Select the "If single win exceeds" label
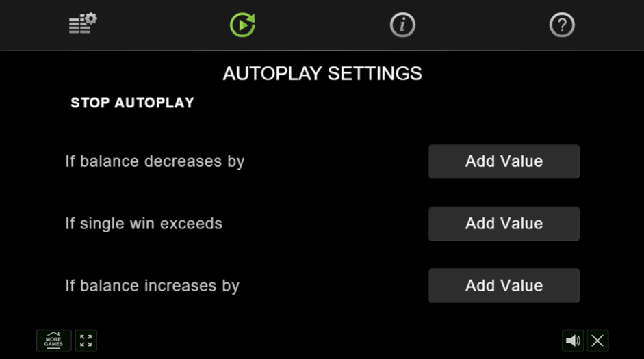 pos(144,224)
